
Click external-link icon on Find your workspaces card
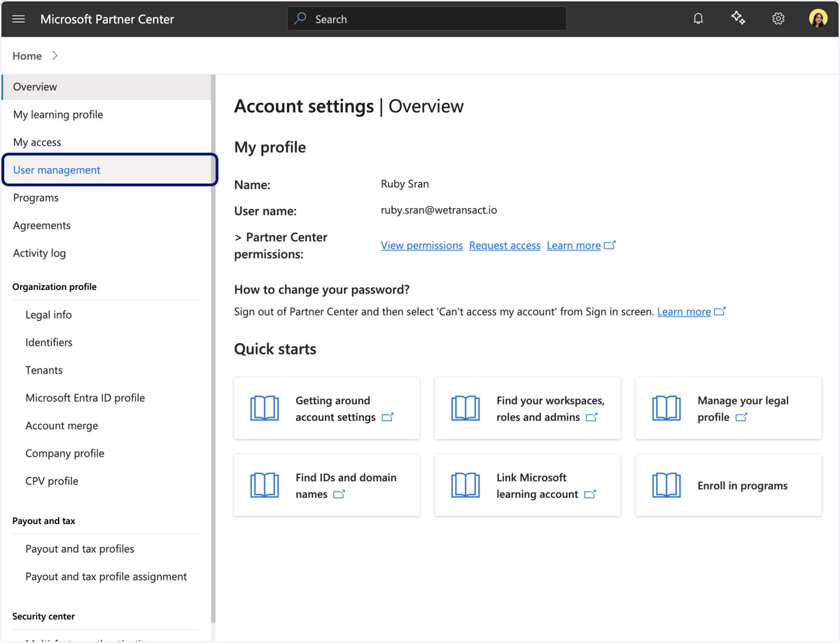click(x=591, y=417)
